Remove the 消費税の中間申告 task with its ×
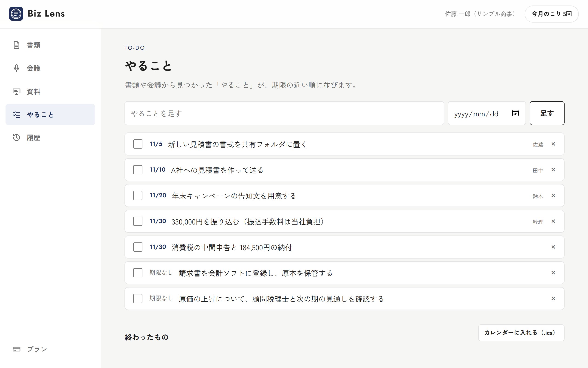The width and height of the screenshot is (588, 368). (x=553, y=247)
